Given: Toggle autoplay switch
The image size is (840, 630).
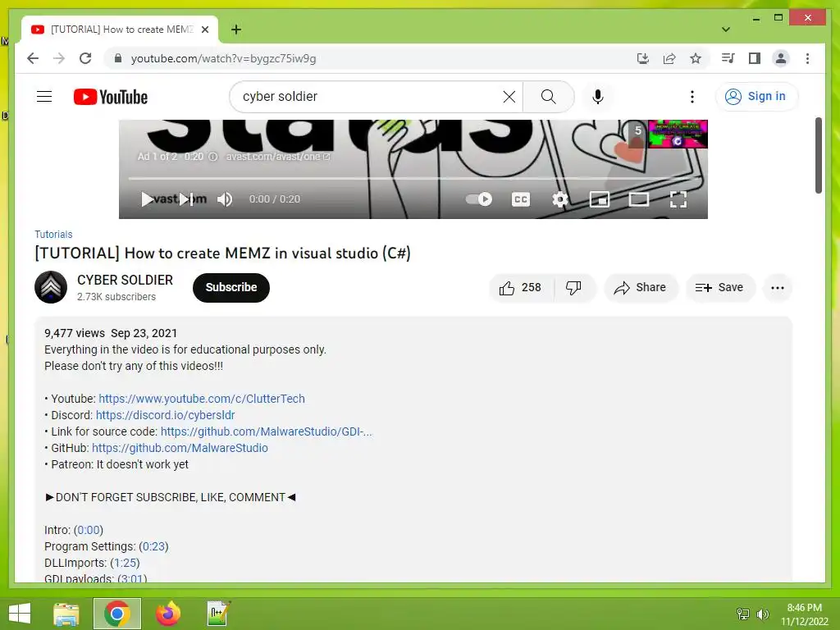Looking at the screenshot, I should click(479, 199).
